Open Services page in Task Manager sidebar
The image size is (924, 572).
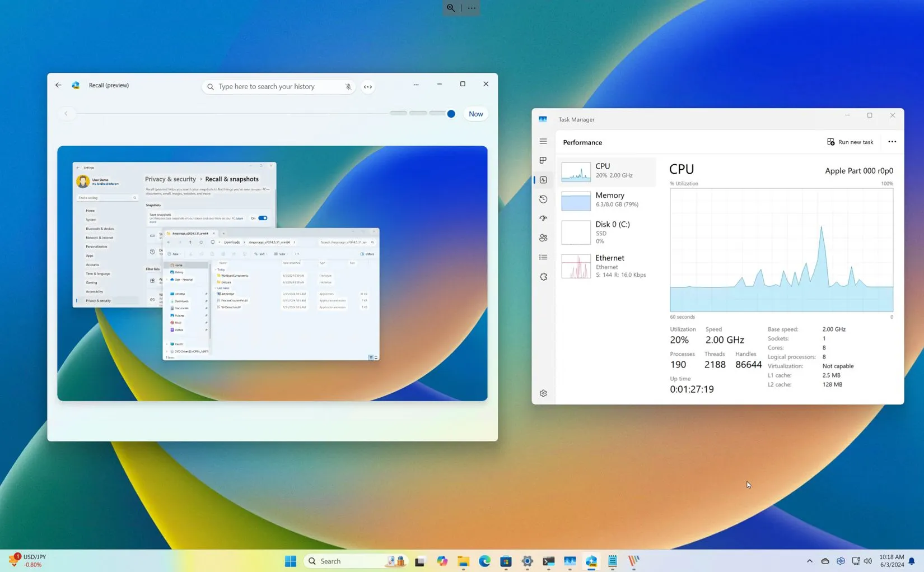[x=543, y=277]
